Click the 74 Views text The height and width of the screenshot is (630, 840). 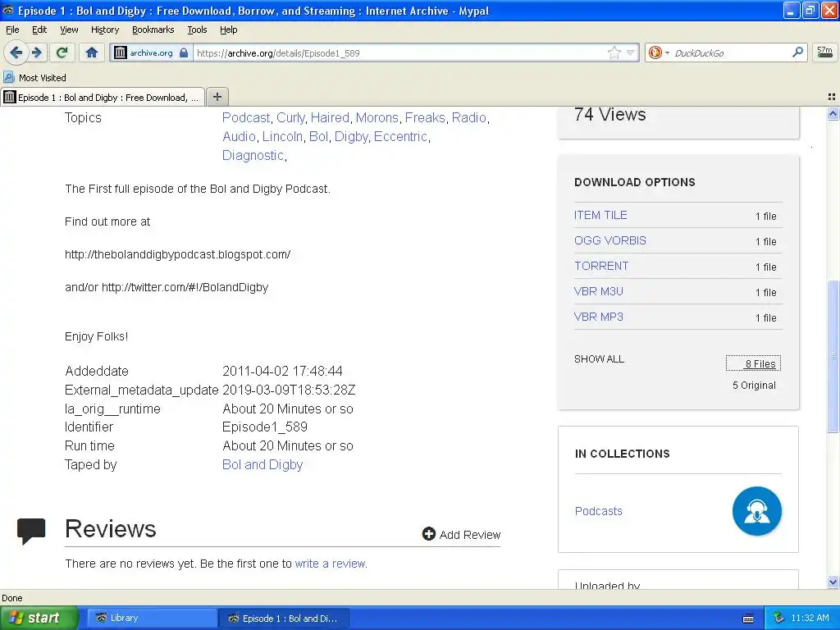point(609,114)
